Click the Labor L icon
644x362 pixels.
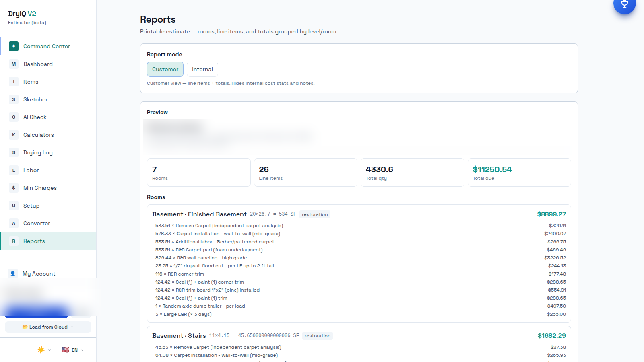point(14,170)
